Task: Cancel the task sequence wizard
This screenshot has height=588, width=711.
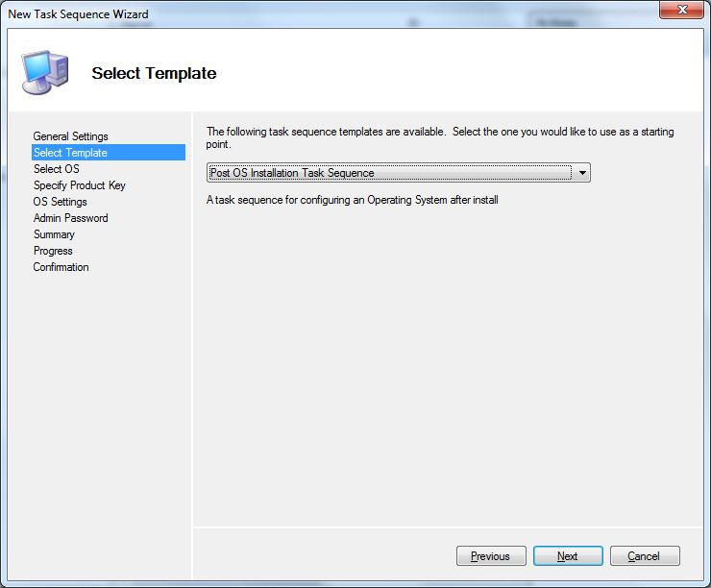Action: coord(643,556)
